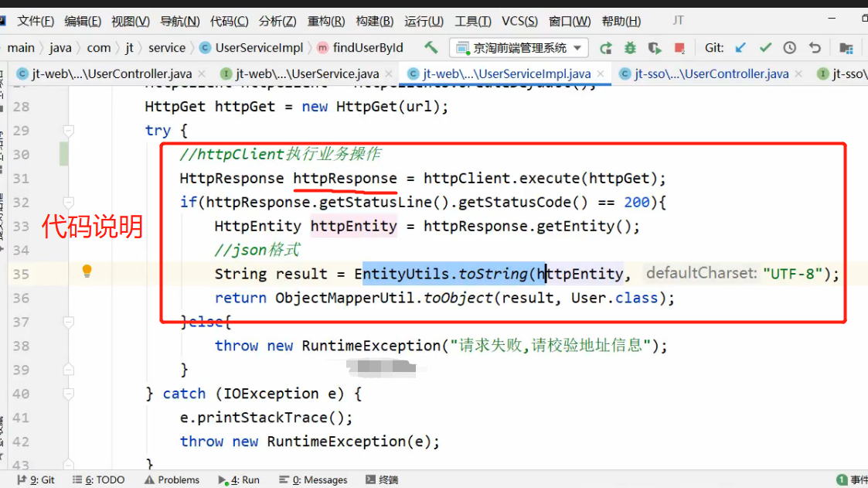The image size is (868, 488).
Task: Open the 工具(T) menu
Action: tap(473, 21)
